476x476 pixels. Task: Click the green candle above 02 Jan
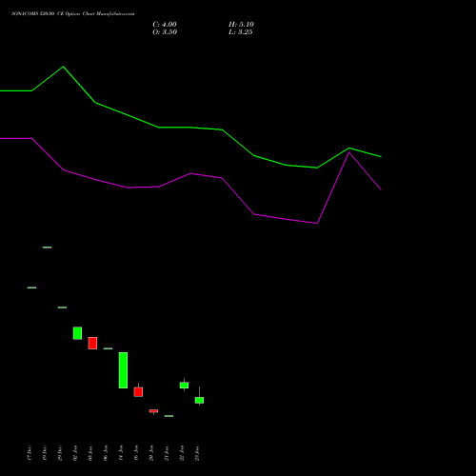[77, 333]
